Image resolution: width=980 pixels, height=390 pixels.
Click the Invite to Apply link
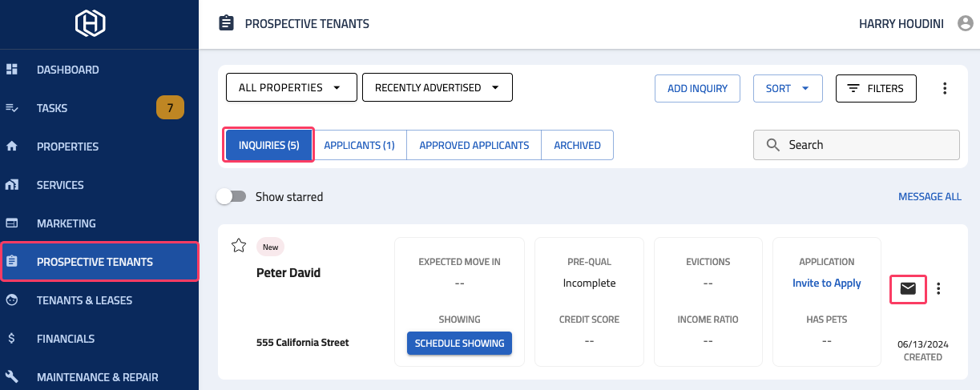(827, 283)
